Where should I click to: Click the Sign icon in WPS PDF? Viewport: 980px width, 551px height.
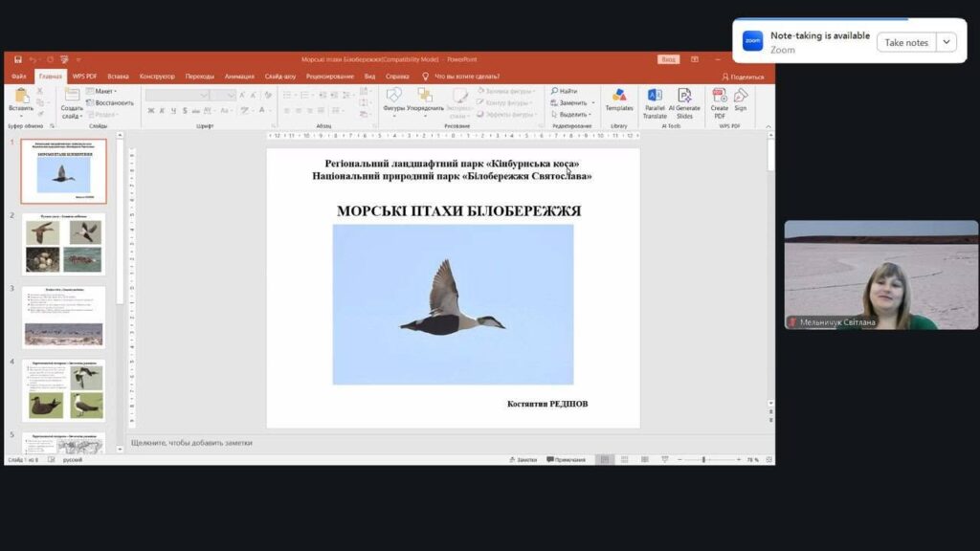[741, 99]
